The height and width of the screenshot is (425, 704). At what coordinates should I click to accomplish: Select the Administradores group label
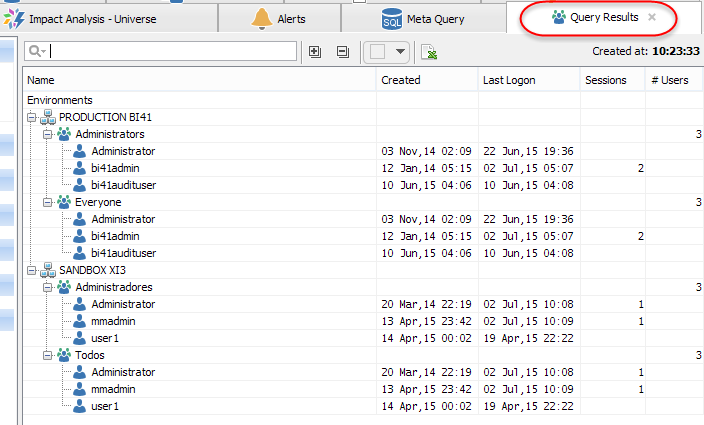[x=114, y=287]
